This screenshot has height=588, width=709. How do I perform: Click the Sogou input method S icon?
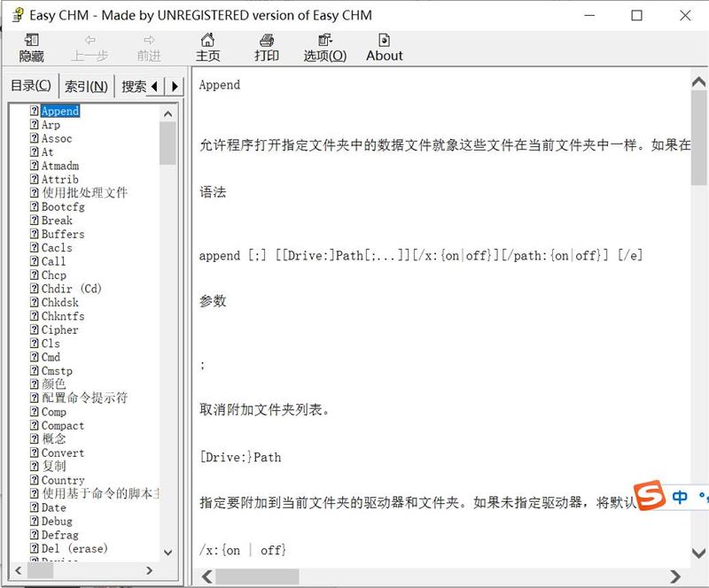(650, 495)
